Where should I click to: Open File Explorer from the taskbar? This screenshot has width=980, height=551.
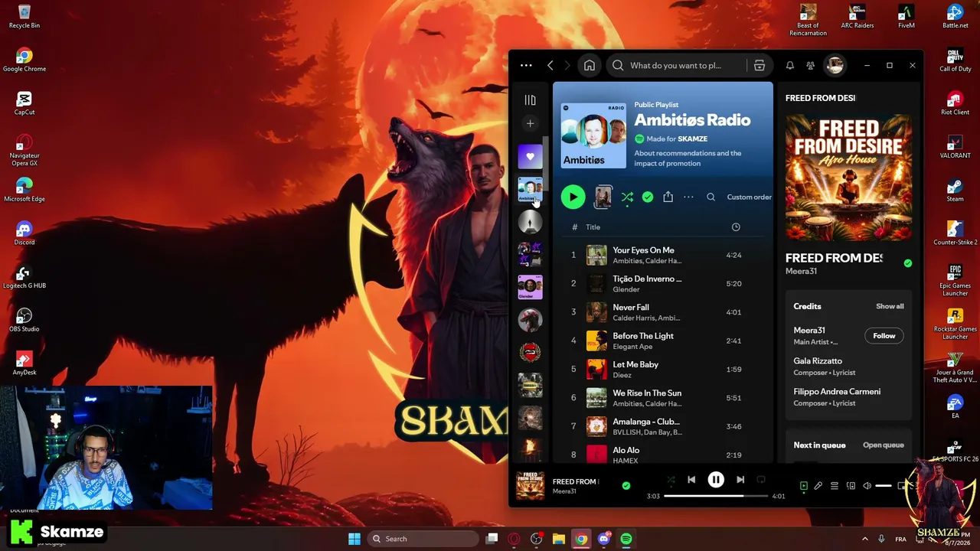click(x=559, y=539)
